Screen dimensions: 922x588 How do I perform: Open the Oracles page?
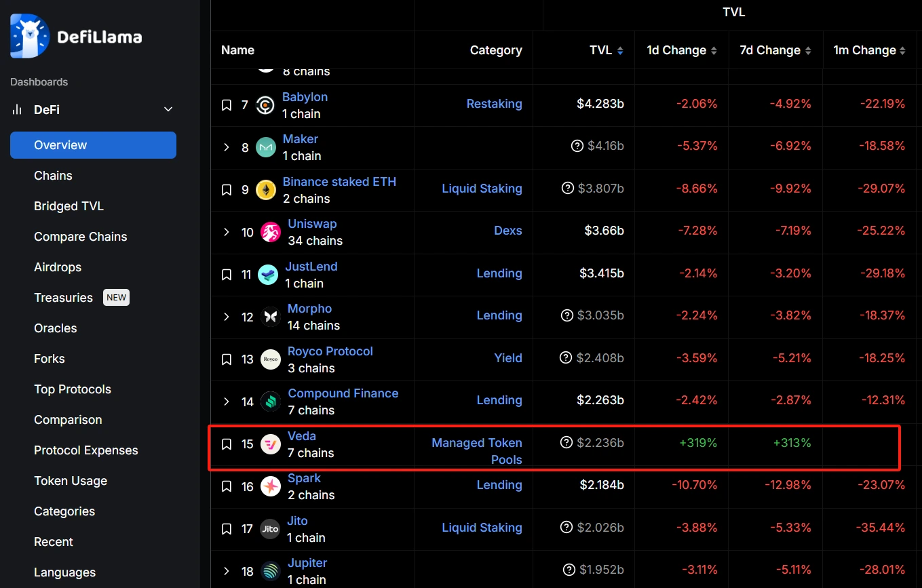coord(56,328)
